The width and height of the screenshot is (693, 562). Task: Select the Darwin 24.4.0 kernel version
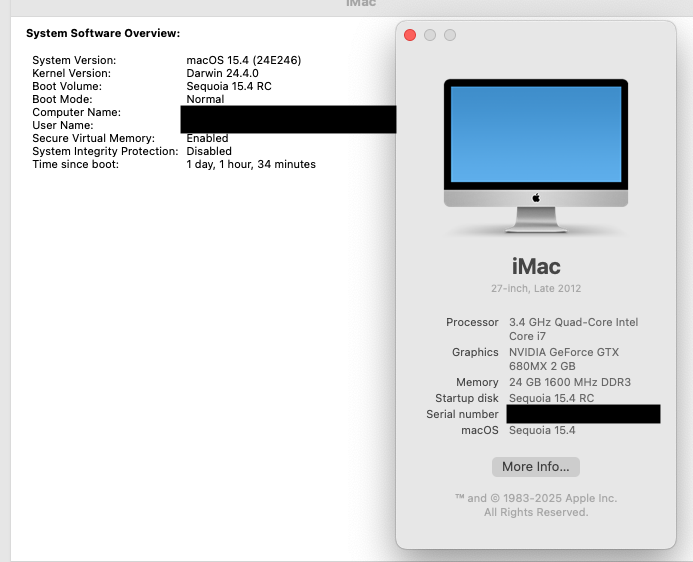(x=222, y=73)
